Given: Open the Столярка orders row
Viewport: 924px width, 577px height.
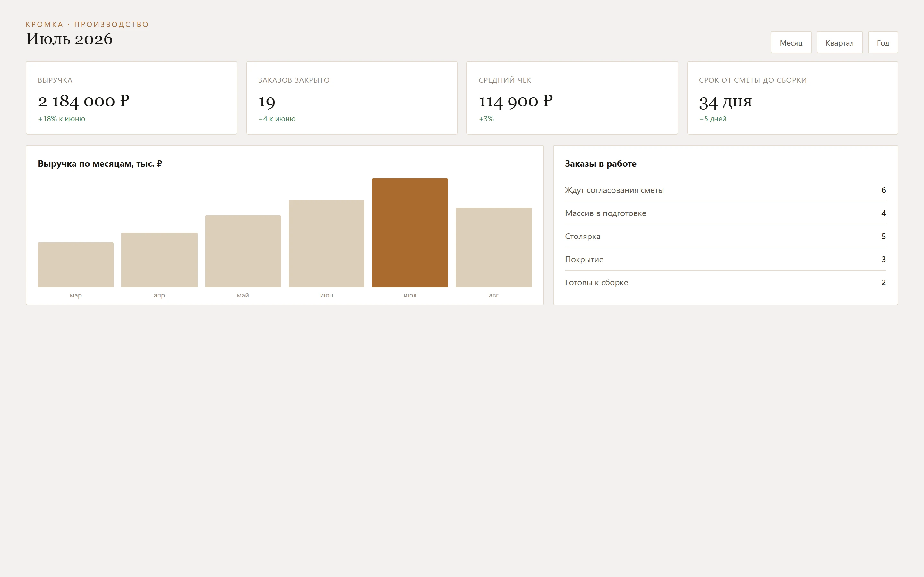Looking at the screenshot, I should tap(725, 236).
